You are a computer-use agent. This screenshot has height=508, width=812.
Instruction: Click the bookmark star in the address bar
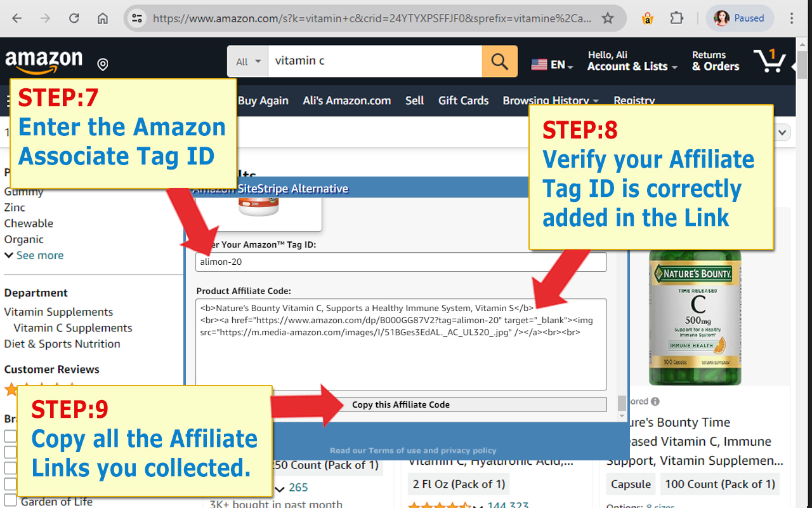pos(607,18)
